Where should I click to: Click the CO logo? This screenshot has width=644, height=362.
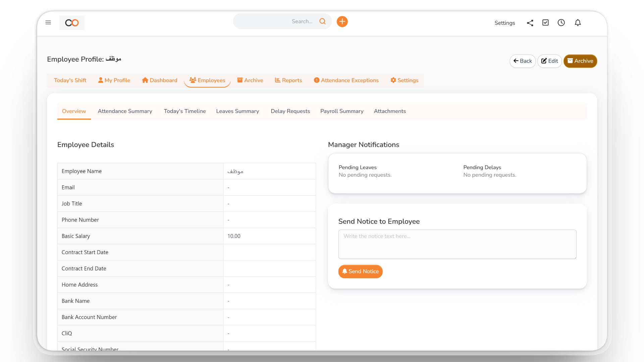click(71, 23)
